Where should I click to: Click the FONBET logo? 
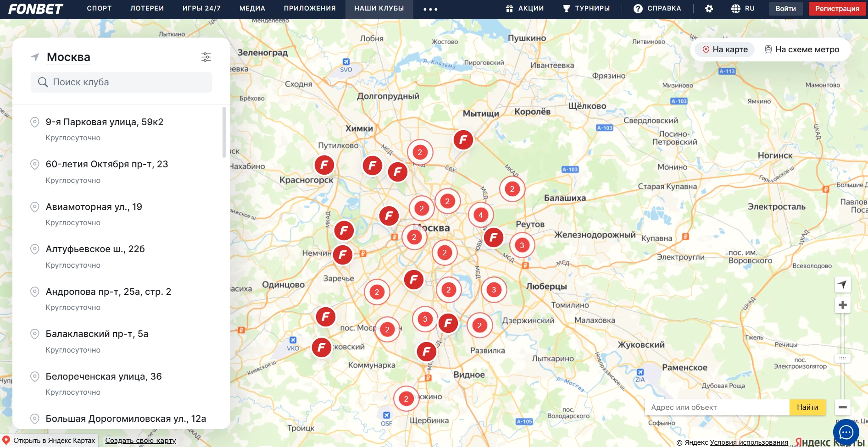pyautogui.click(x=35, y=9)
